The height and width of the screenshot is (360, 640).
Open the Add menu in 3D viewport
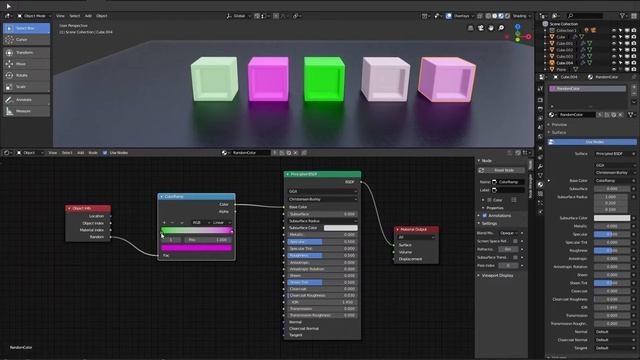point(88,16)
